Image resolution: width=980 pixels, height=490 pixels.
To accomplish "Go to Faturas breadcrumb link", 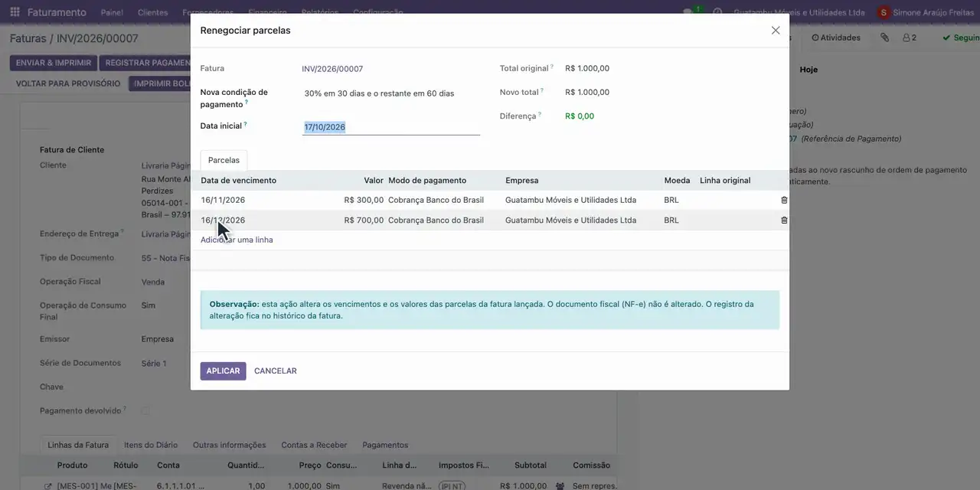I will point(28,38).
